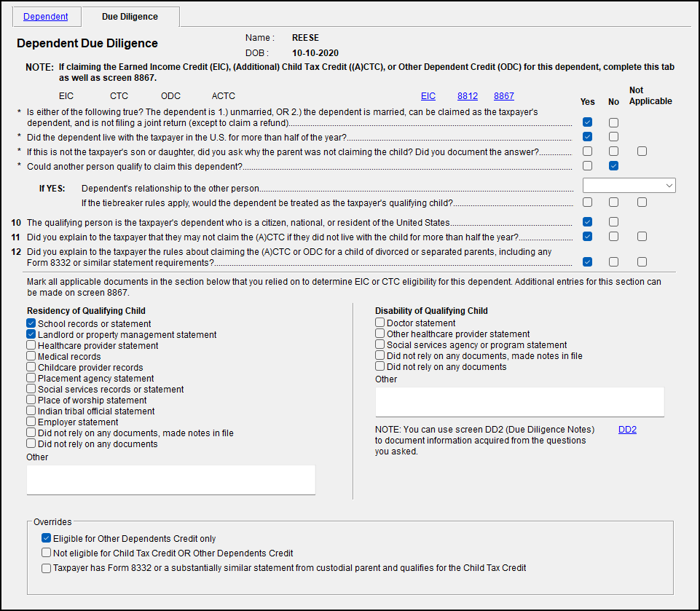
Task: Check Social services records or statement
Action: tap(31, 389)
